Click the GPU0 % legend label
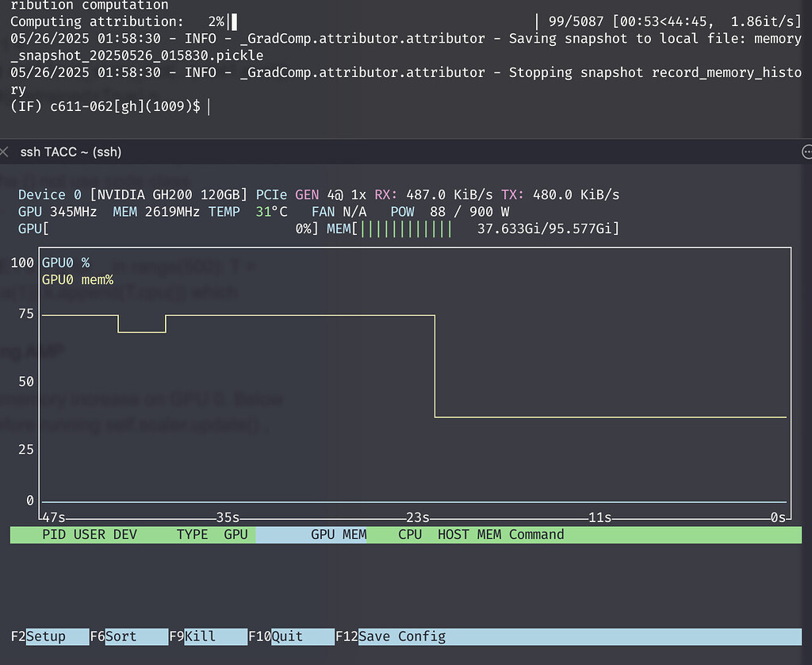812x665 pixels. coord(66,263)
